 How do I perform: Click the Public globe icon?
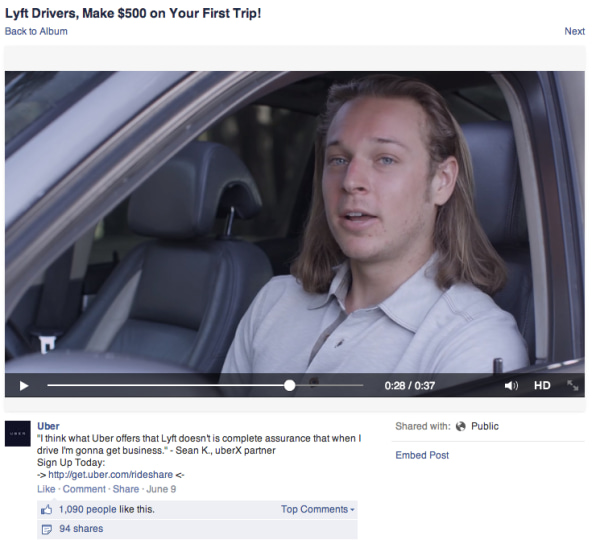click(460, 426)
